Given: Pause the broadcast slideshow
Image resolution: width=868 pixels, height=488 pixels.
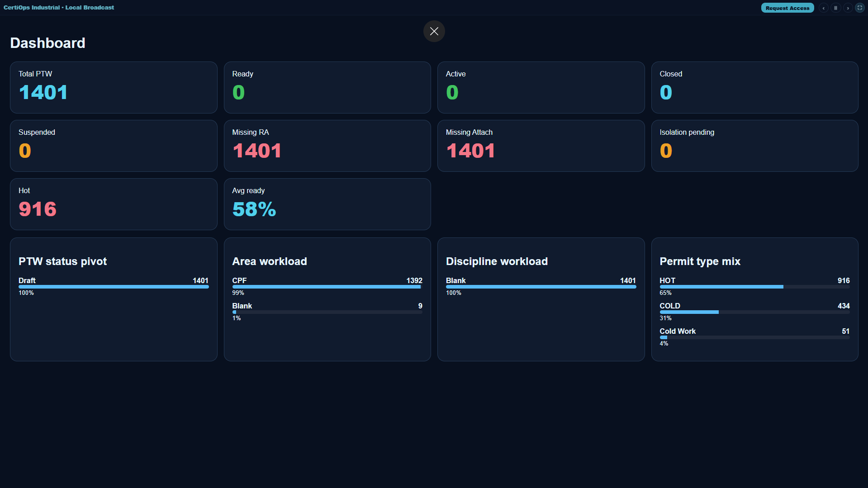Looking at the screenshot, I should coord(835,8).
